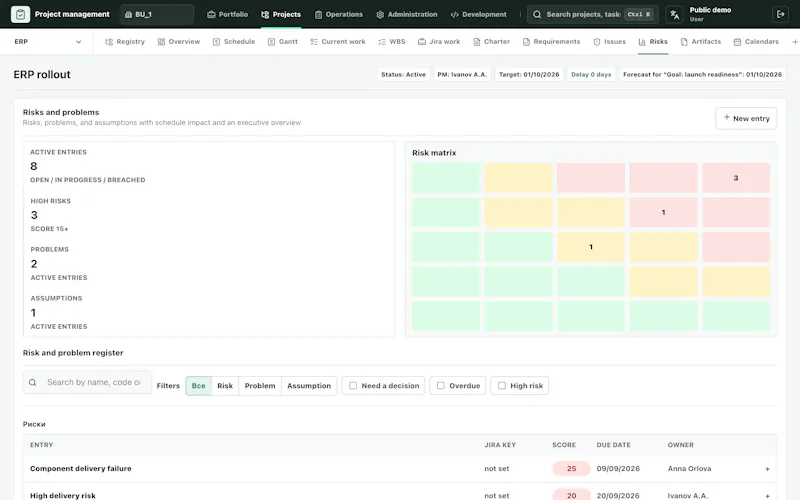Click the Status: Active badge
The width and height of the screenshot is (800, 500).
click(x=403, y=74)
